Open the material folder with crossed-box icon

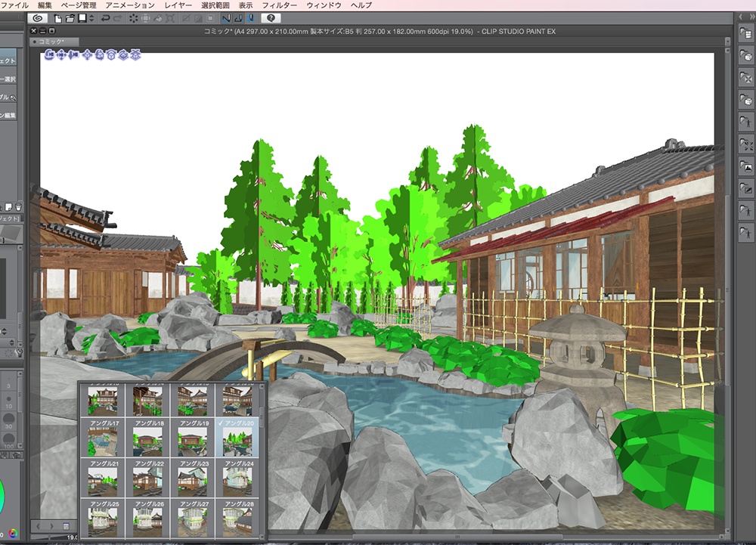coord(746,78)
